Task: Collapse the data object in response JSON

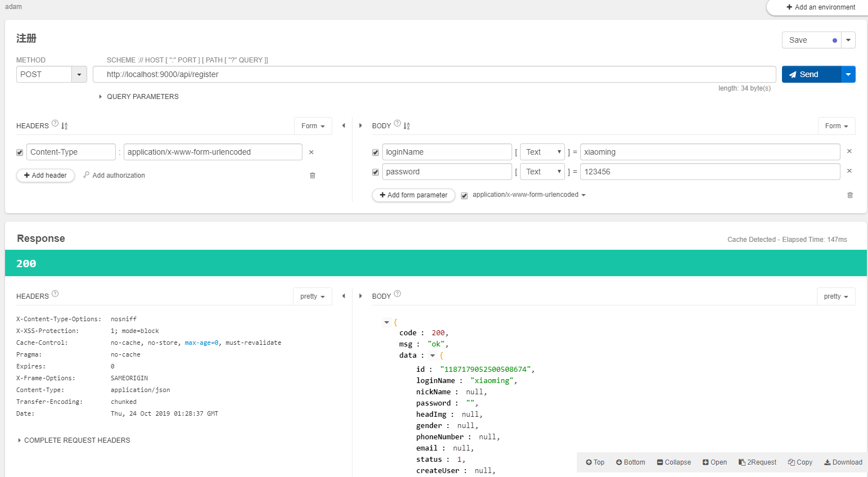Action: coord(432,355)
